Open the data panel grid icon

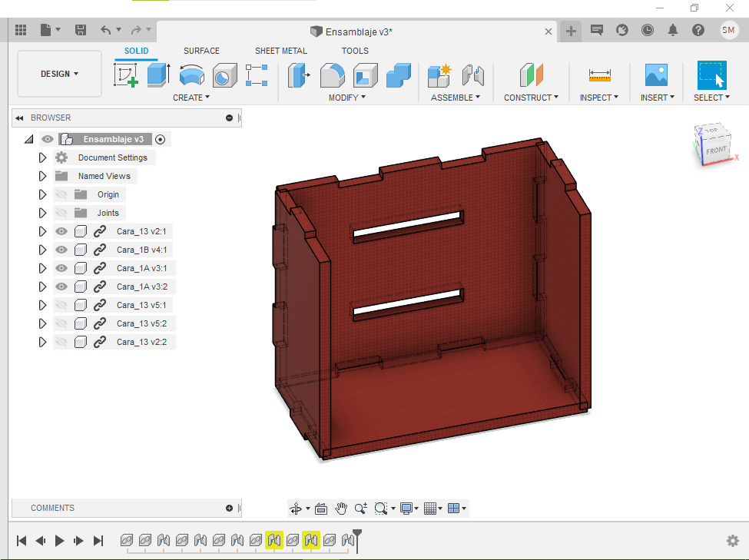(21, 30)
